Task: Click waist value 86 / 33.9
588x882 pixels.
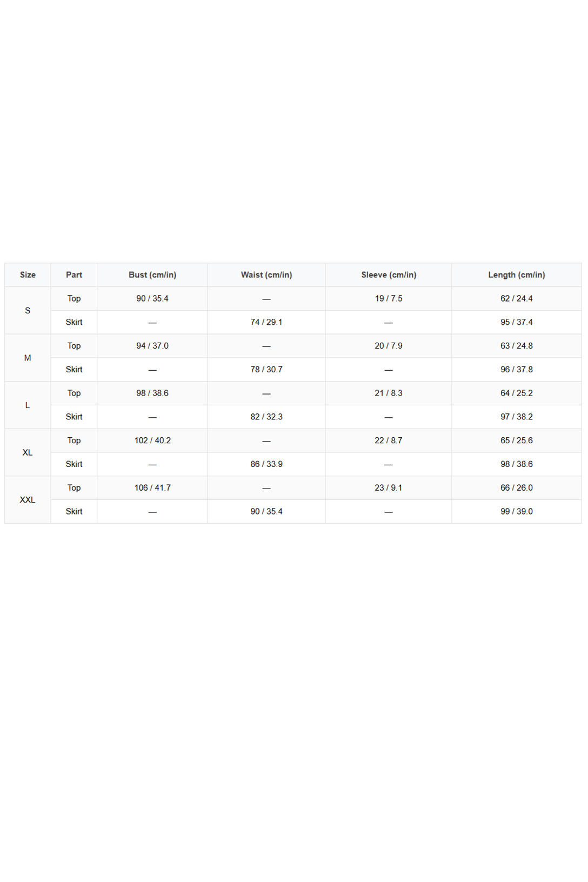Action: pos(266,464)
